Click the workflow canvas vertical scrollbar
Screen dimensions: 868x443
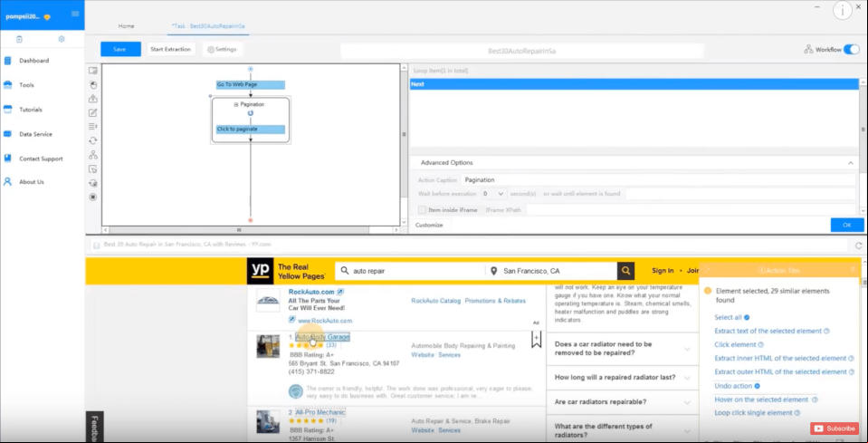coord(403,144)
